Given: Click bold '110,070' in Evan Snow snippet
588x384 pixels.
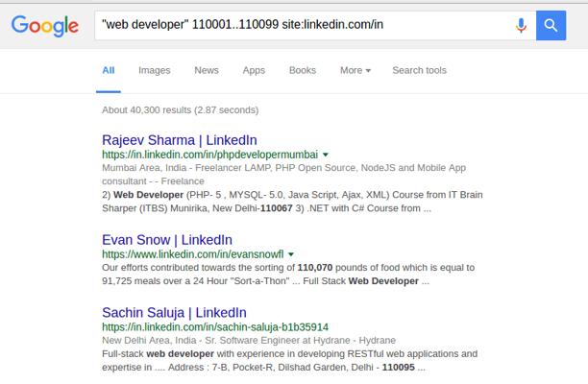Looking at the screenshot, I should 315,268.
